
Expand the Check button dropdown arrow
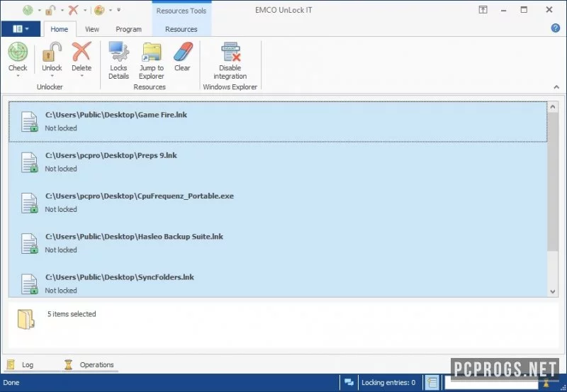(18, 76)
